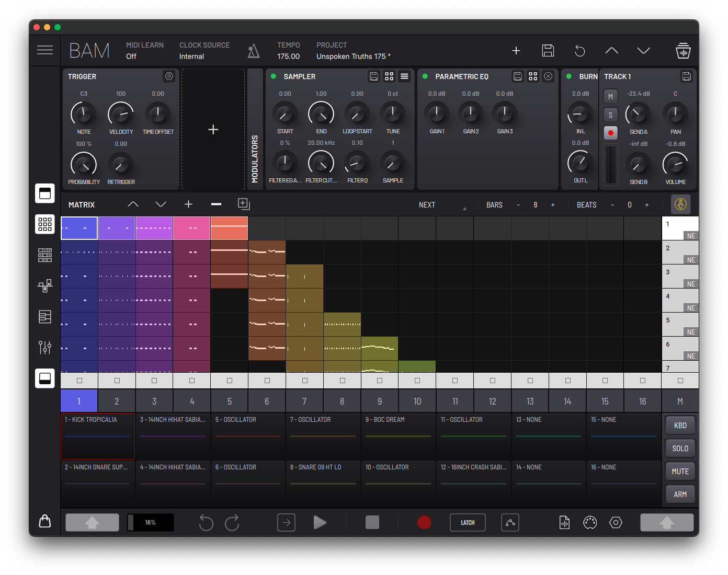Click the yellow matrix follow button
Viewport: 728px width, 575px height.
680,204
